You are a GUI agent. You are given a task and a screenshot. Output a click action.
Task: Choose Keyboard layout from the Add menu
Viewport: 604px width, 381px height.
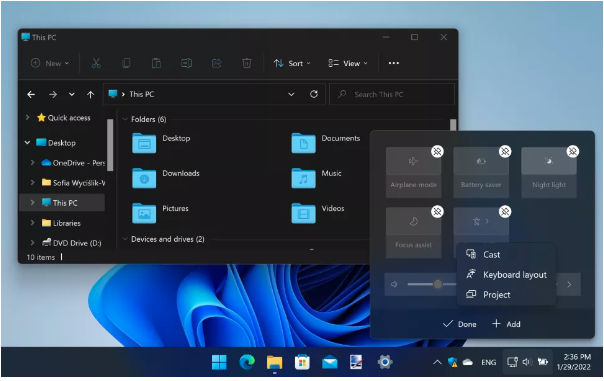point(506,275)
